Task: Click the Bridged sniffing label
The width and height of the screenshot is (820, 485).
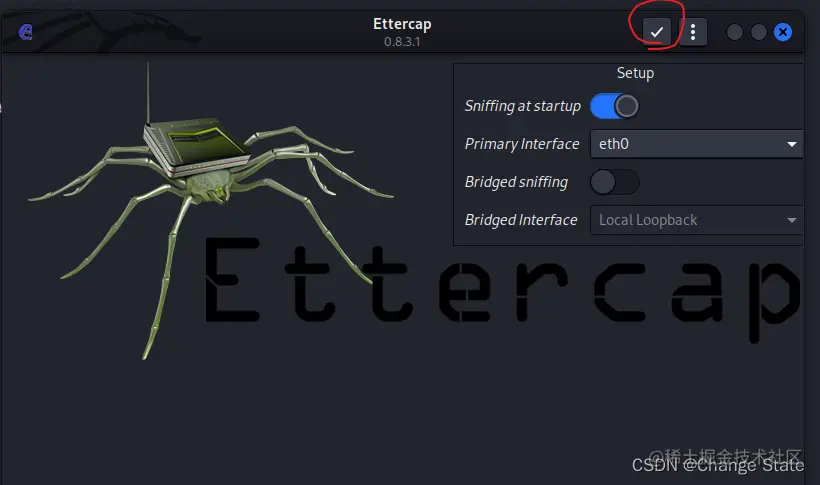Action: [516, 182]
